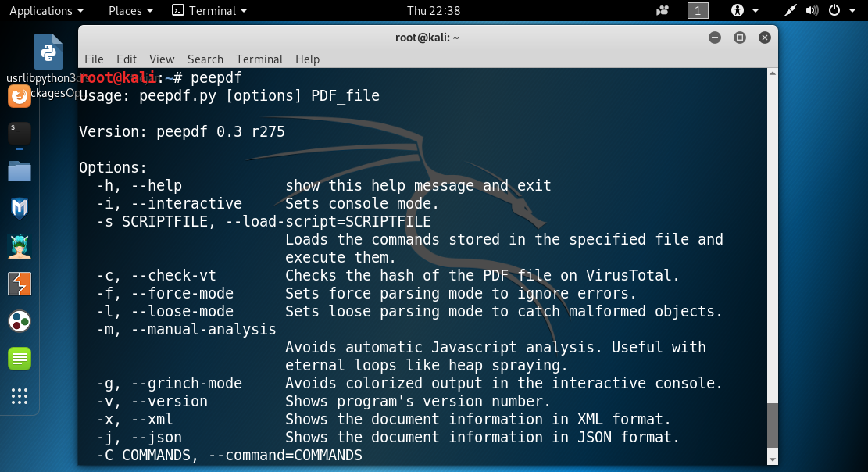This screenshot has width=868, height=472.
Task: Open Search menu in terminal window
Action: [x=205, y=59]
